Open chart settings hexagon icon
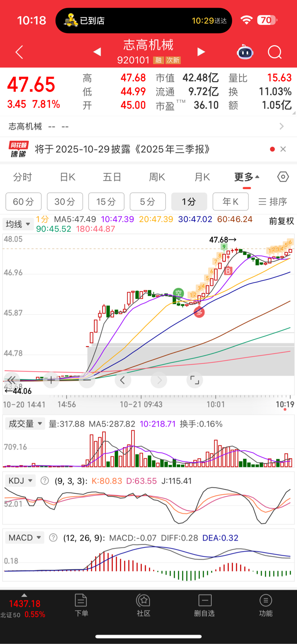This screenshot has height=644, width=297. coord(283,177)
